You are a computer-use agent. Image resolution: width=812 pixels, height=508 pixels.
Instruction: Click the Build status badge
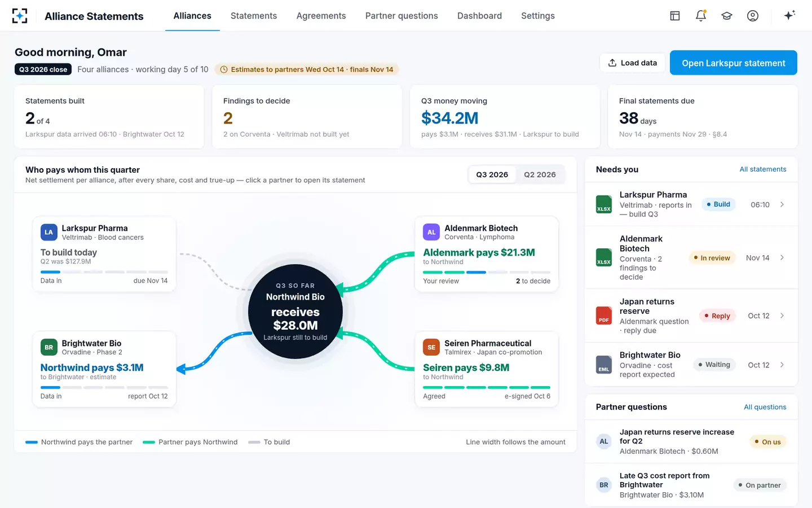pos(718,204)
